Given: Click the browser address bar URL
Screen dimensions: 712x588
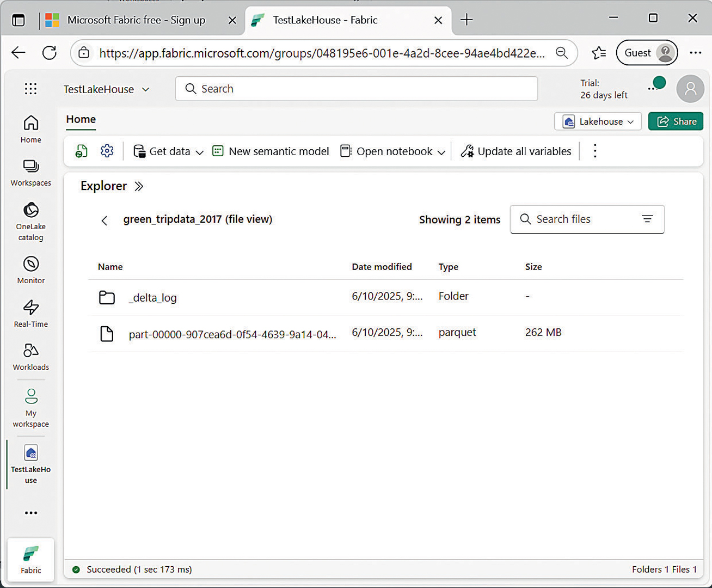Looking at the screenshot, I should pos(322,53).
